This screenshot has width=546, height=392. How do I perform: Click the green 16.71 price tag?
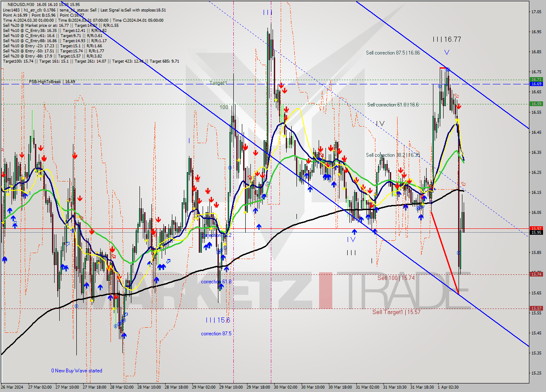(536, 79)
